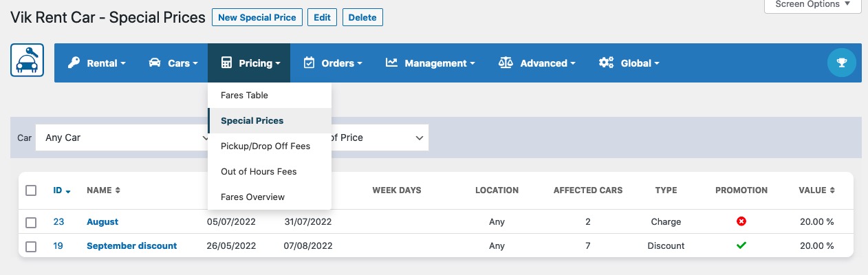Click the Discount type cell
Screen dimensions: 868x275
[666, 245]
